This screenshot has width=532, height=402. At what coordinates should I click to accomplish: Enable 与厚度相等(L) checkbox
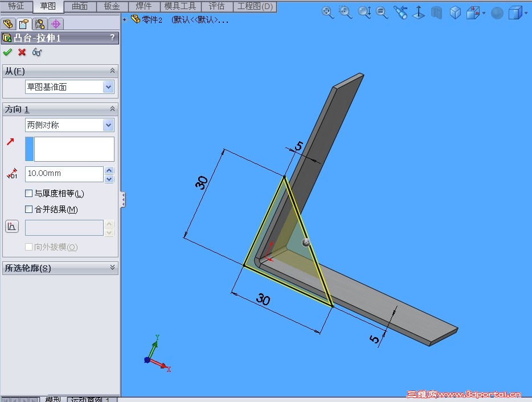(29, 194)
